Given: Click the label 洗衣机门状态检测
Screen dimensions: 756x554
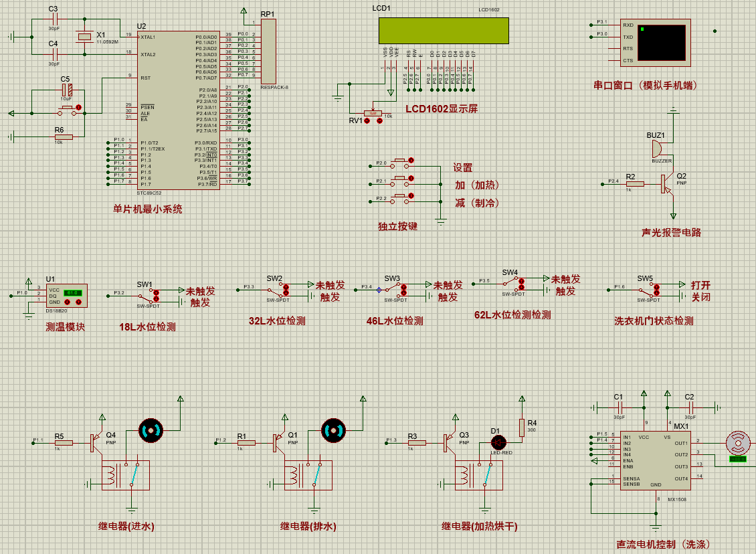Looking at the screenshot, I should coord(654,320).
